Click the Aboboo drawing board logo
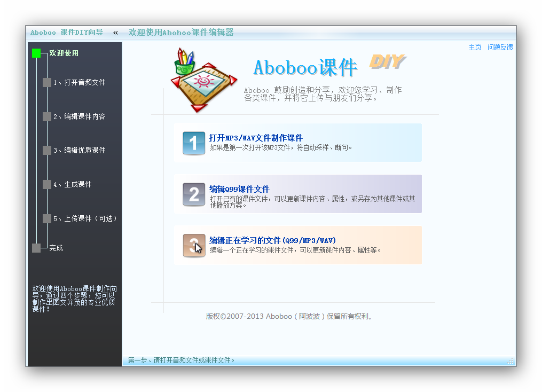The image size is (542, 392). pos(204,80)
